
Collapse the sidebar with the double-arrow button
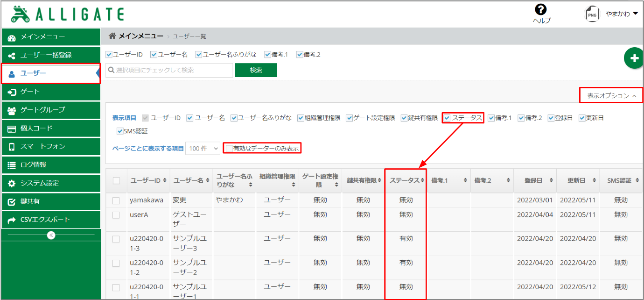[x=51, y=235]
